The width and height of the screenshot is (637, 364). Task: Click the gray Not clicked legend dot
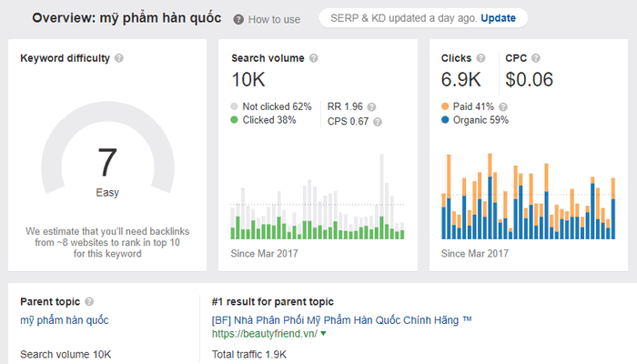tap(234, 106)
